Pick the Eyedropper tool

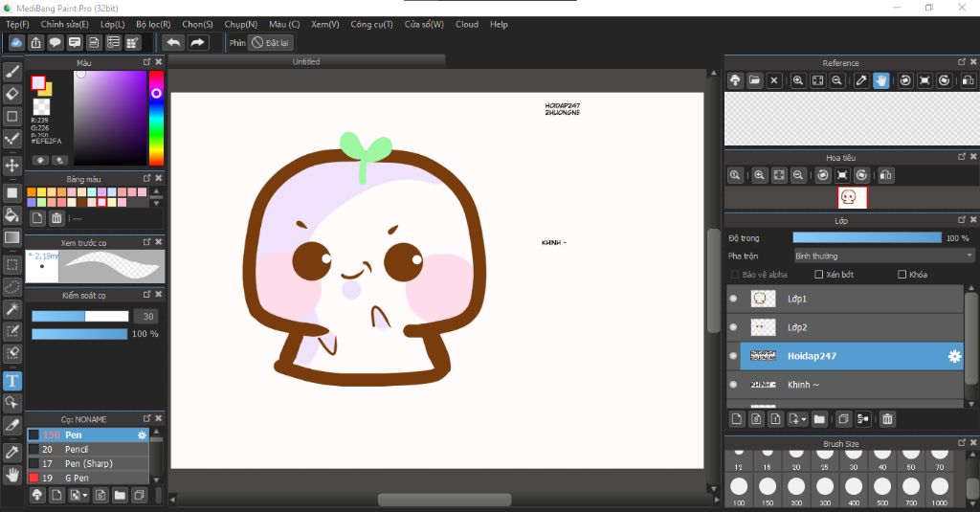tap(12, 451)
